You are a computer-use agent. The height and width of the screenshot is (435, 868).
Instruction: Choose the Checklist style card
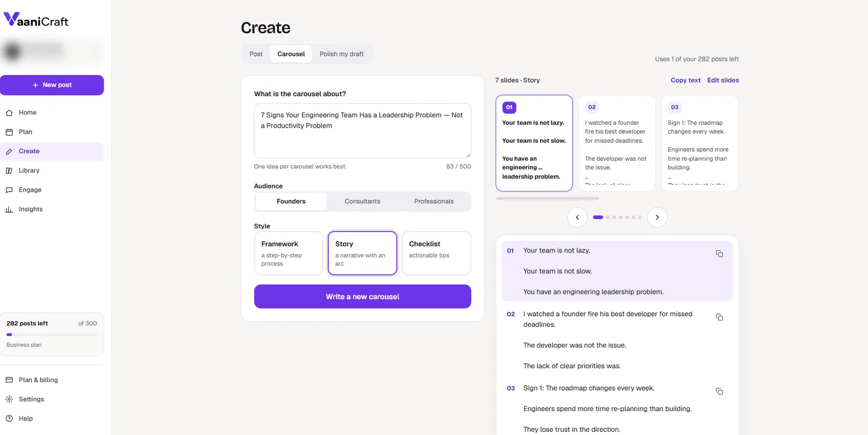click(436, 254)
